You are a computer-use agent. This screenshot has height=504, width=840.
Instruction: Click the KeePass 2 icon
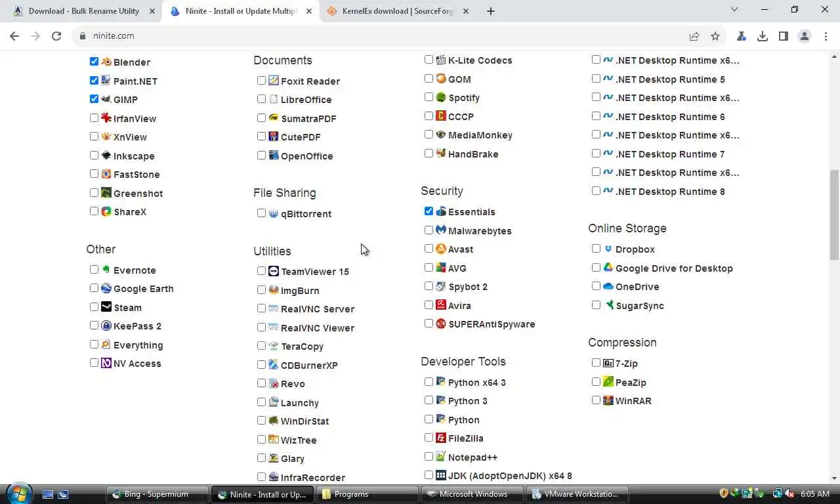tap(106, 325)
